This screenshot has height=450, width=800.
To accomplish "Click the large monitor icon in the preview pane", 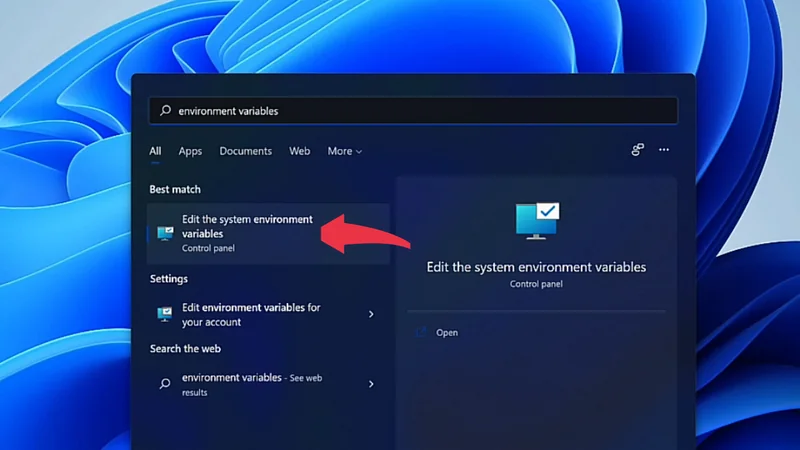I will 537,221.
